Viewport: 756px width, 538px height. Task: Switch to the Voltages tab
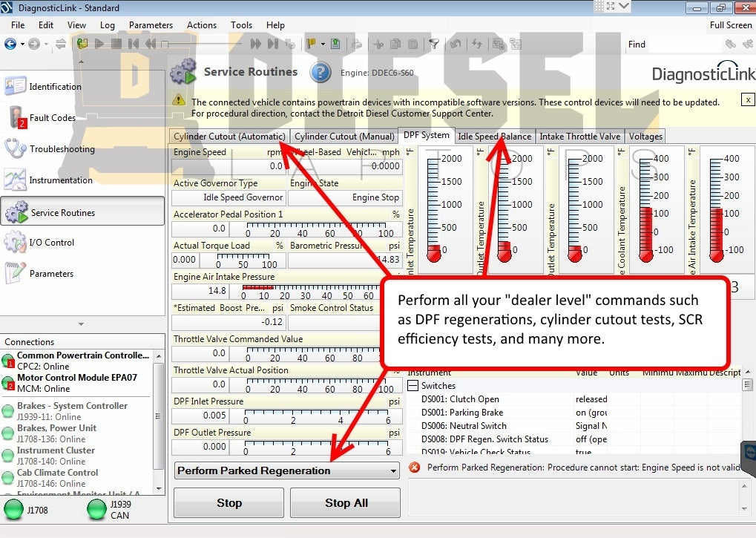(645, 137)
